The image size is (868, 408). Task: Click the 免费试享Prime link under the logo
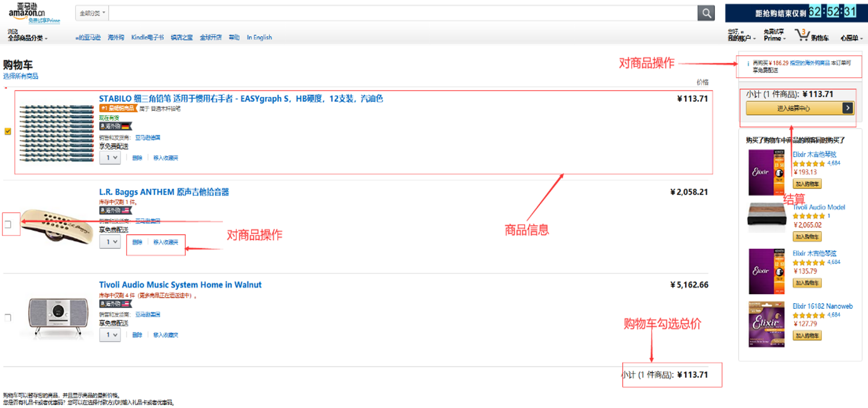[x=44, y=20]
